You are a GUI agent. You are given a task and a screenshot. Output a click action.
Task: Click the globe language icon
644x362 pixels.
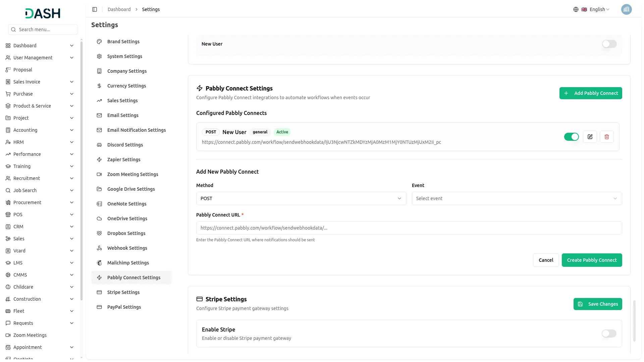point(576,9)
